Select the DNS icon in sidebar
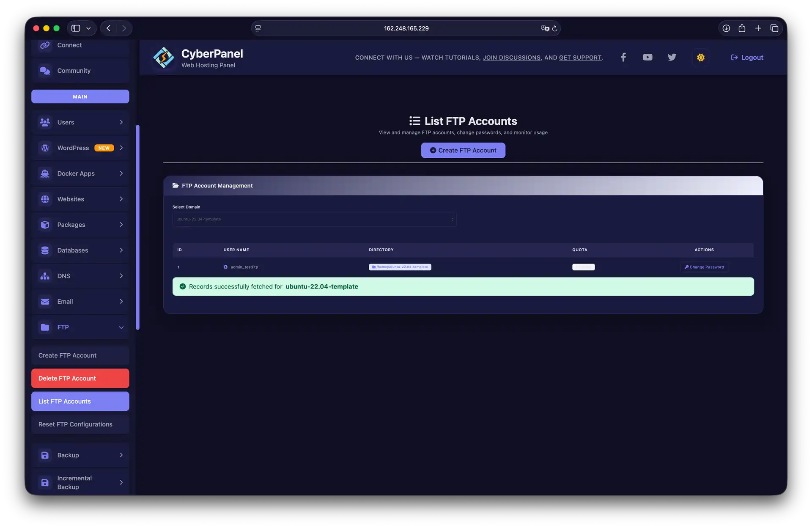The image size is (812, 528). [x=45, y=276]
